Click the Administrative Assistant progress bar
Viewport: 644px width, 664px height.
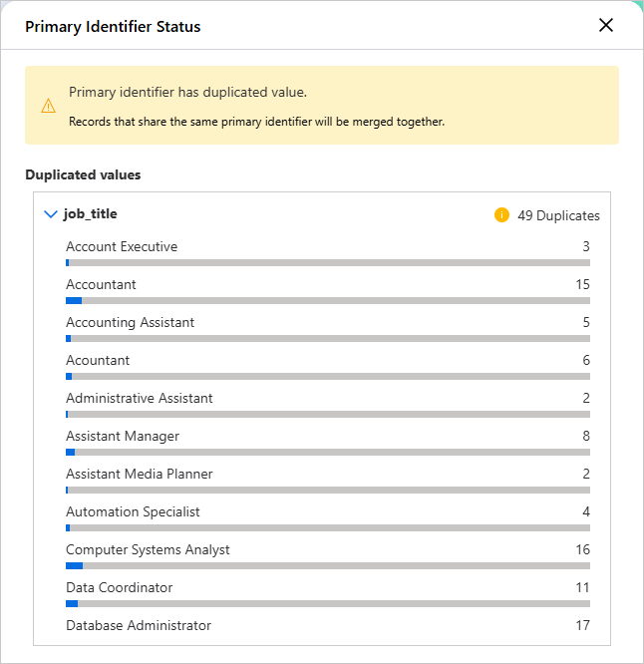pyautogui.click(x=328, y=415)
